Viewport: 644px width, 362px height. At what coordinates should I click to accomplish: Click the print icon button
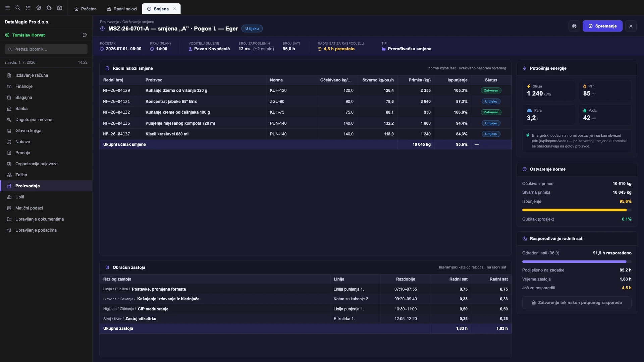point(574,26)
